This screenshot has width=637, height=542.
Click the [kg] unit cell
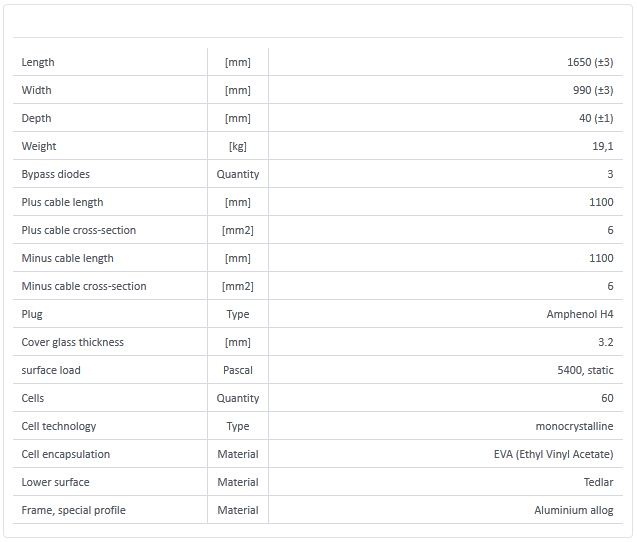coord(238,146)
